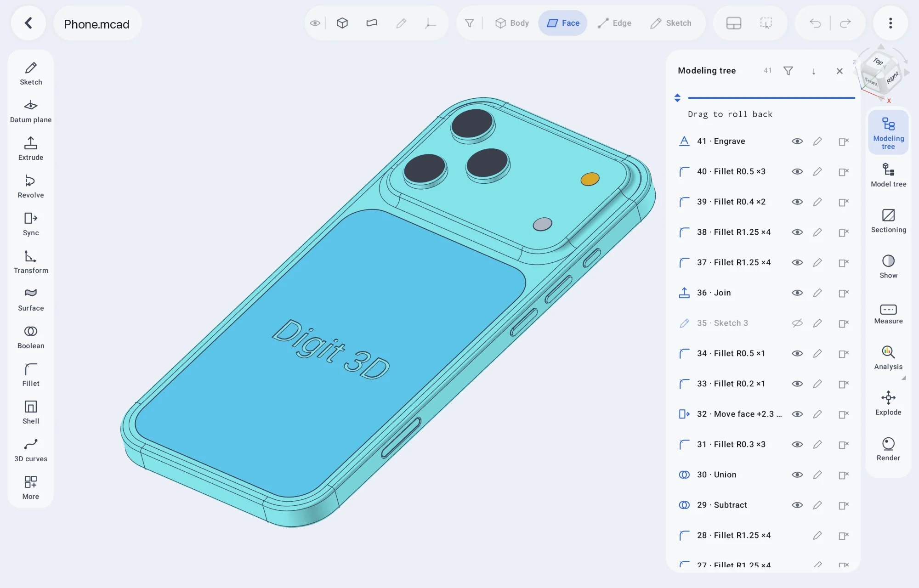Open modeling tree filter options

click(x=788, y=71)
